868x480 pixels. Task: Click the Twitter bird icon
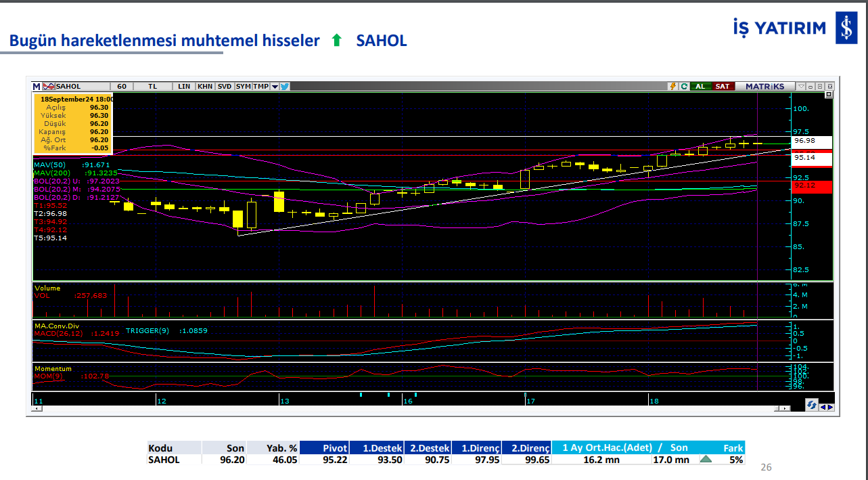click(285, 87)
